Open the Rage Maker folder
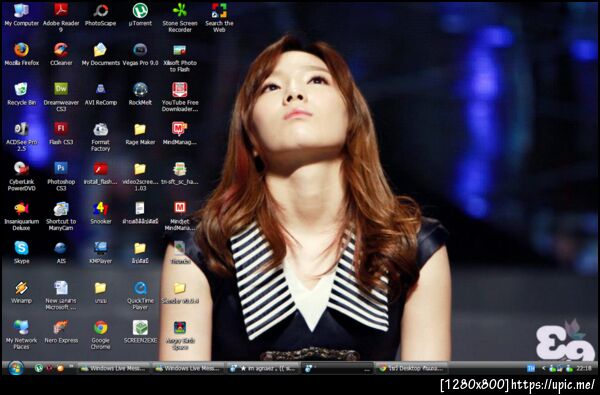 pos(140,133)
